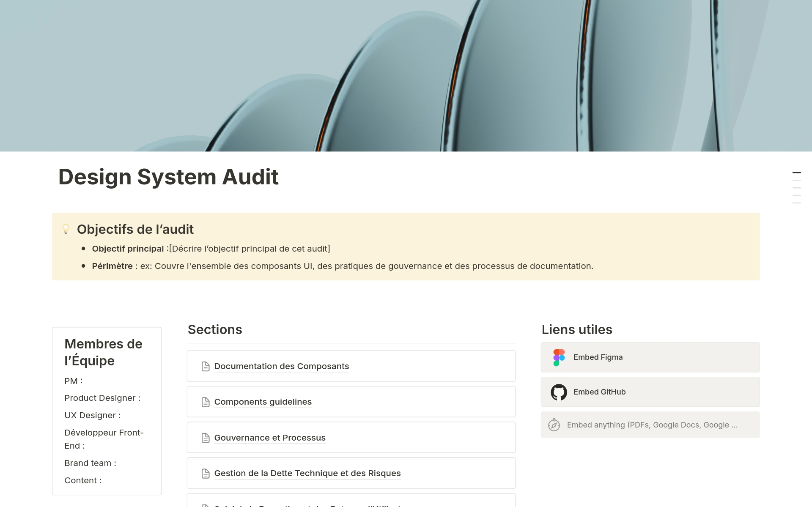Click the Figma logo icon
This screenshot has height=507, width=812.
559,357
